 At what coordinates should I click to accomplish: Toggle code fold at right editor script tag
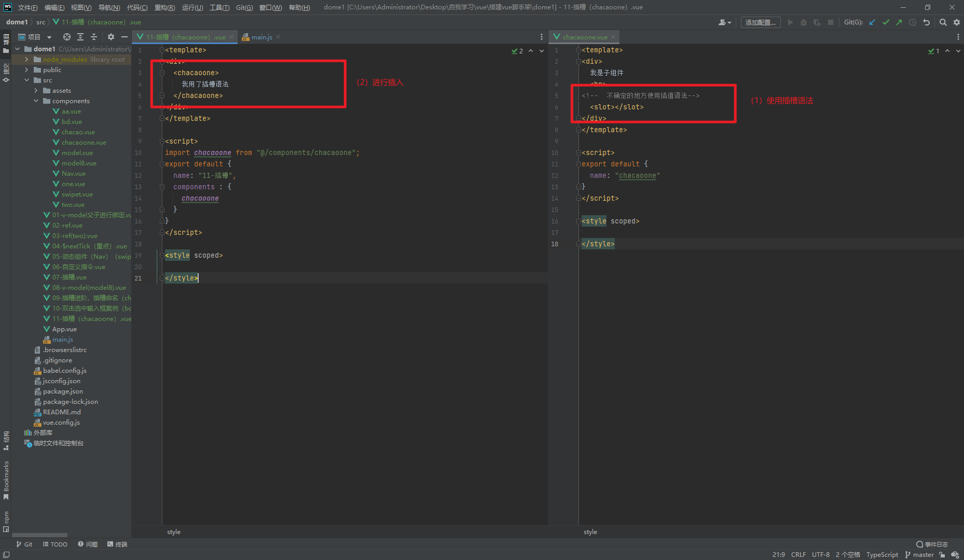[579, 153]
